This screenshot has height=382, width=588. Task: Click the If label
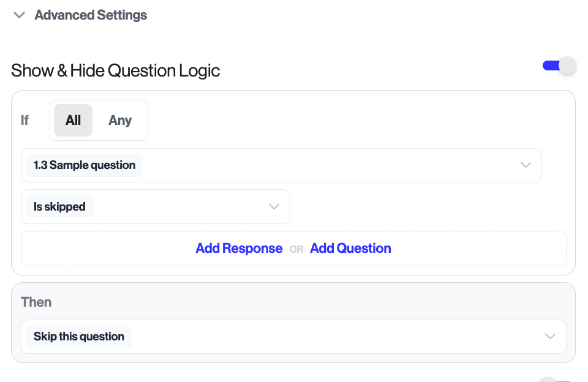click(x=24, y=120)
